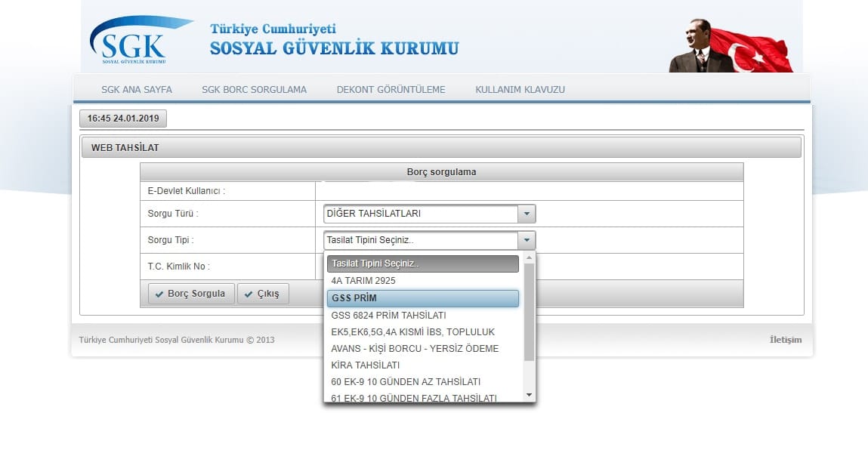Screen dimensions: 868x450
Task: Select GSS 6824 PRİM TAHSİLATI option
Action: point(388,315)
